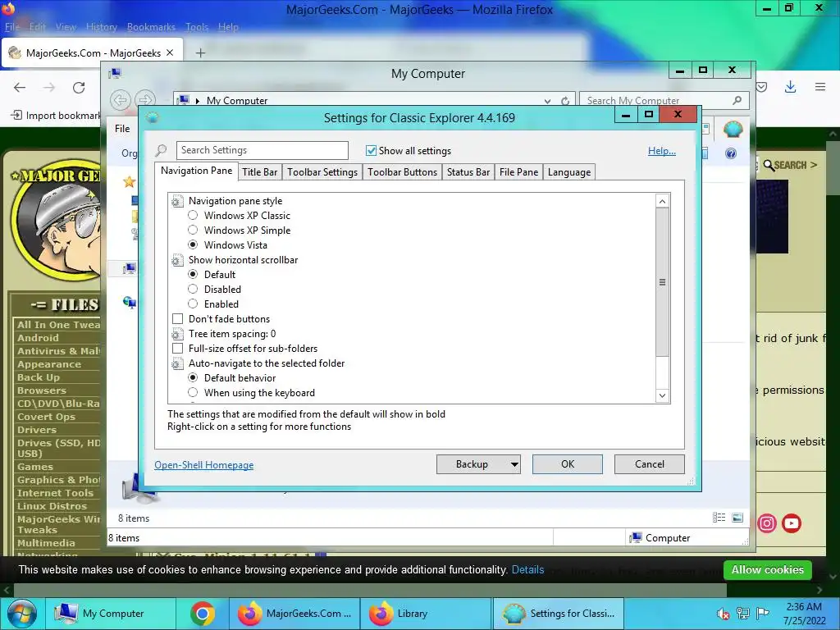Click large icons view icon in My Computer
Viewport: 840px width, 630px height.
pyautogui.click(x=737, y=518)
